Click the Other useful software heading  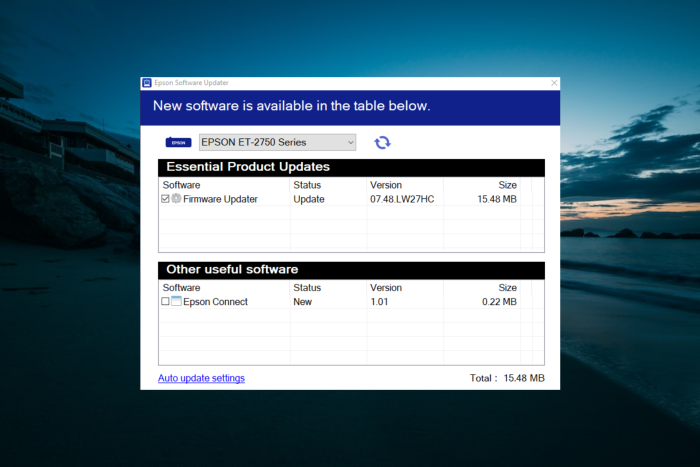[x=232, y=269]
